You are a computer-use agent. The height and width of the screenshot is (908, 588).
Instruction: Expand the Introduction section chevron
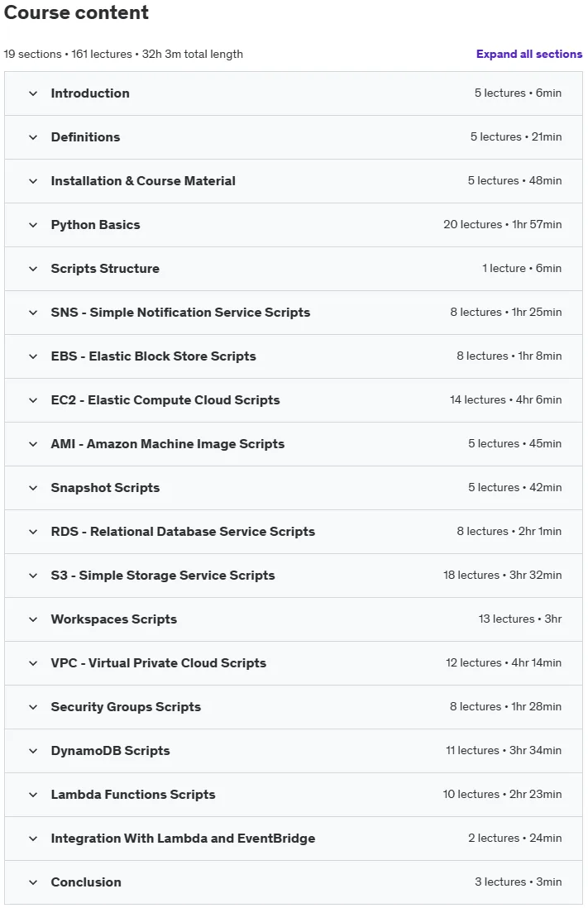click(x=33, y=93)
